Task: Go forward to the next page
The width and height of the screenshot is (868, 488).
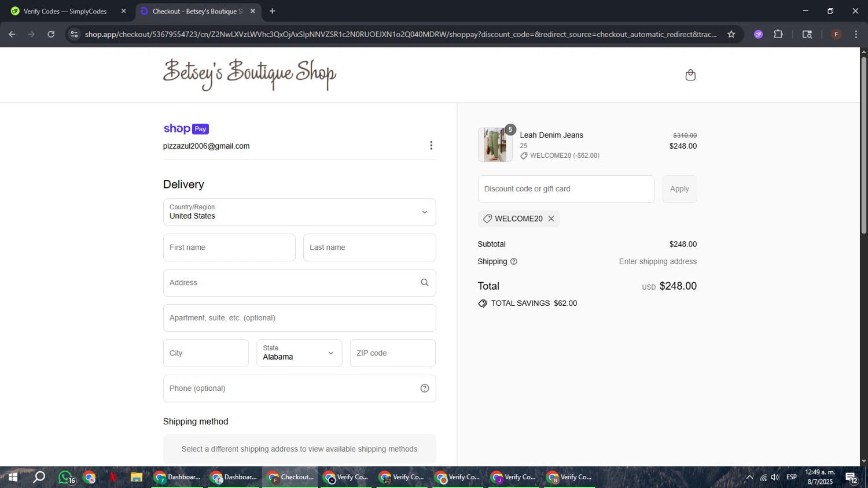Action: click(31, 34)
